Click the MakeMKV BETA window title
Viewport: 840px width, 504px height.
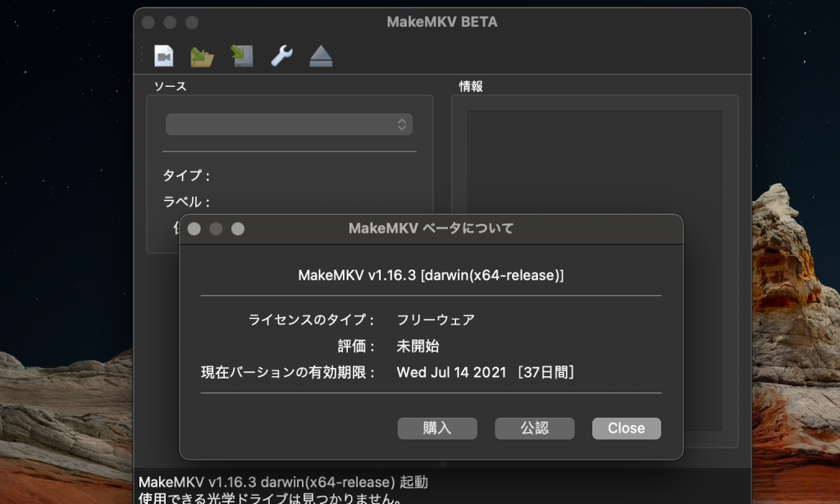(442, 22)
